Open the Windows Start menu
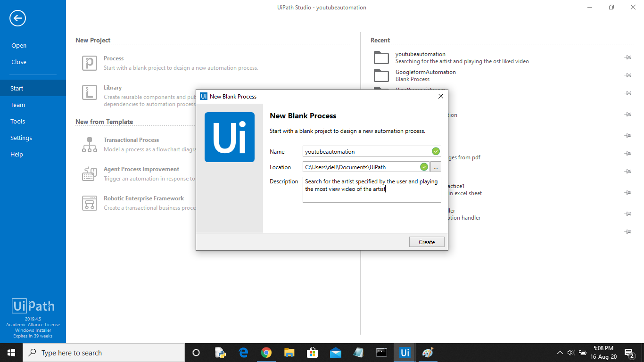The height and width of the screenshot is (362, 644). click(11, 353)
